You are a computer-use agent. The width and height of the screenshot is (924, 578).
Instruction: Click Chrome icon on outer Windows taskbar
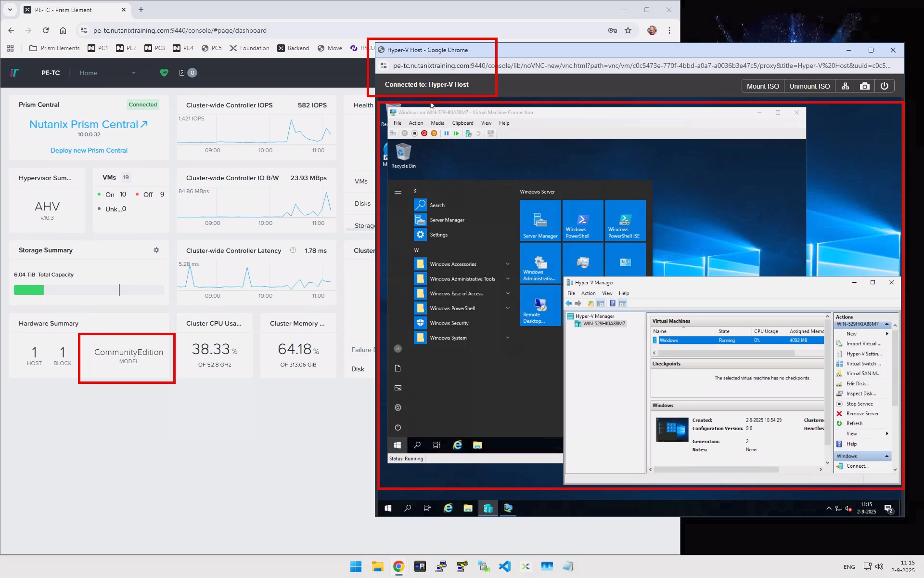pyautogui.click(x=398, y=566)
